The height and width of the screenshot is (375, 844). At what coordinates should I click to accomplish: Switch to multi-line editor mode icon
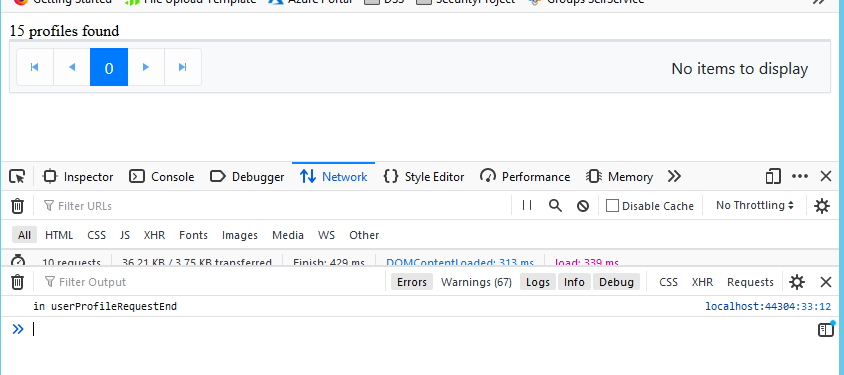[x=825, y=329]
